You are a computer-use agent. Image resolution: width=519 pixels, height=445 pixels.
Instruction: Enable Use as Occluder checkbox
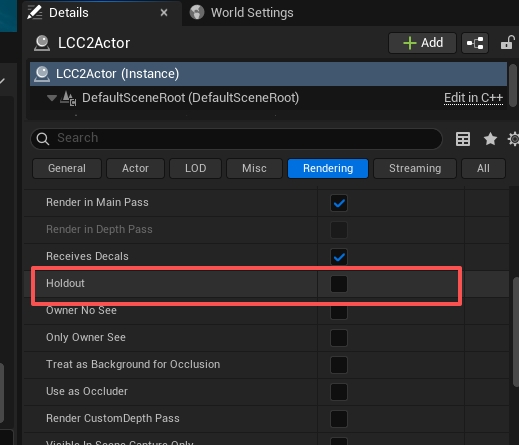[x=339, y=392]
